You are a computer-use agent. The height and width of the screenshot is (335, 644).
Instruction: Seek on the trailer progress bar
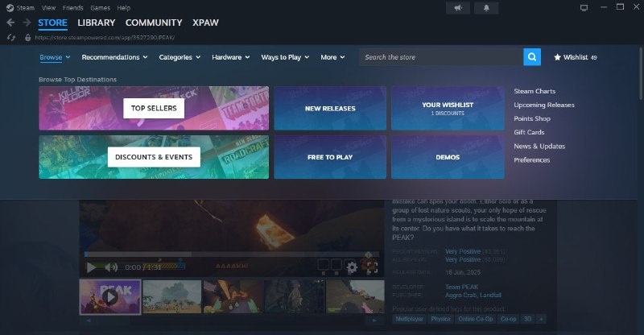[x=232, y=254]
